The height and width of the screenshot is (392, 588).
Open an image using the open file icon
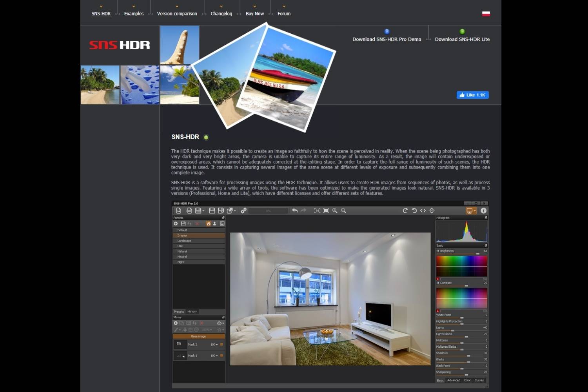tap(179, 211)
